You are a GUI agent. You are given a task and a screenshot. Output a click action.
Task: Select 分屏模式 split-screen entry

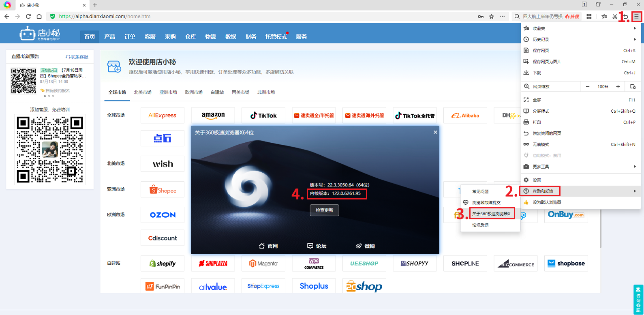[x=580, y=111]
